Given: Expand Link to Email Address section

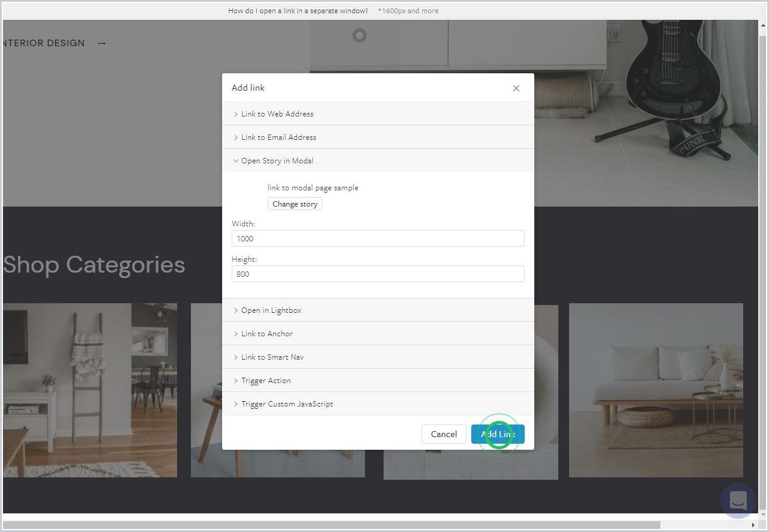Looking at the screenshot, I should (x=378, y=137).
